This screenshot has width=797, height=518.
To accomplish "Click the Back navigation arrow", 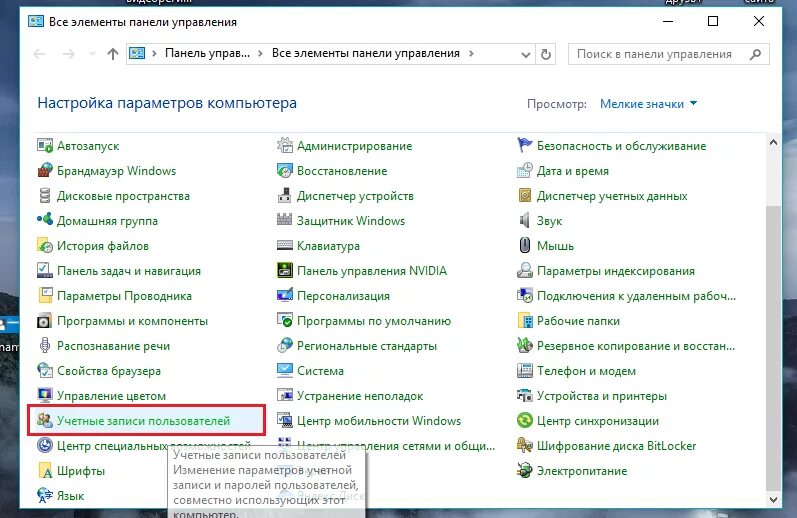I will (x=39, y=54).
